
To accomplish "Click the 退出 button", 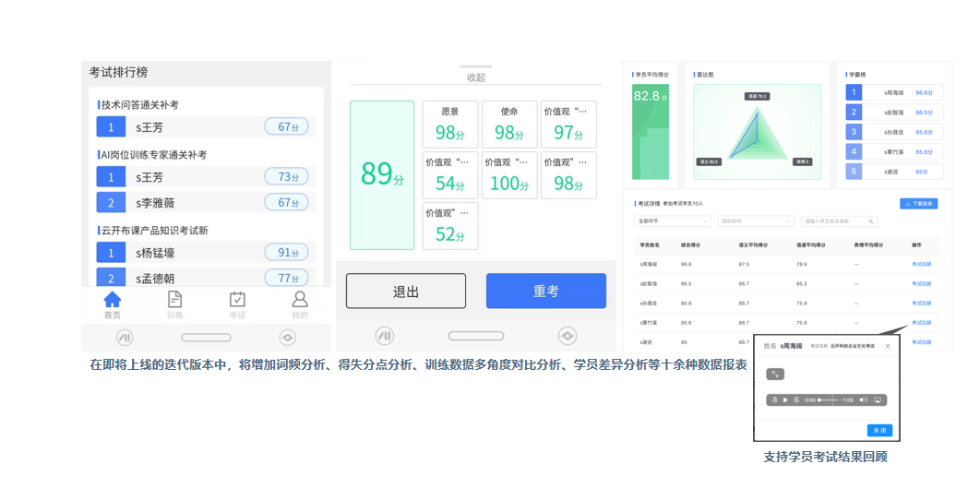I will pyautogui.click(x=406, y=291).
